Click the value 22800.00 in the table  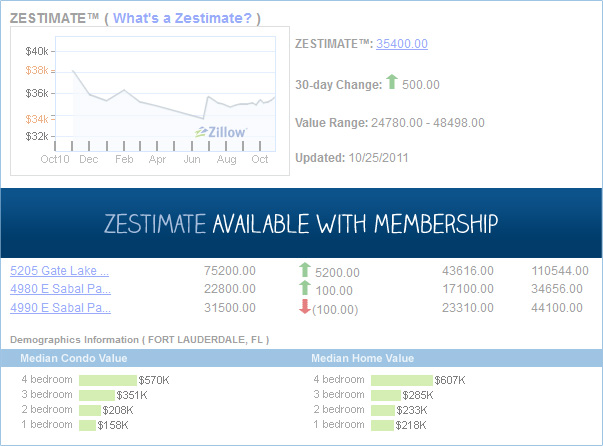(230, 289)
